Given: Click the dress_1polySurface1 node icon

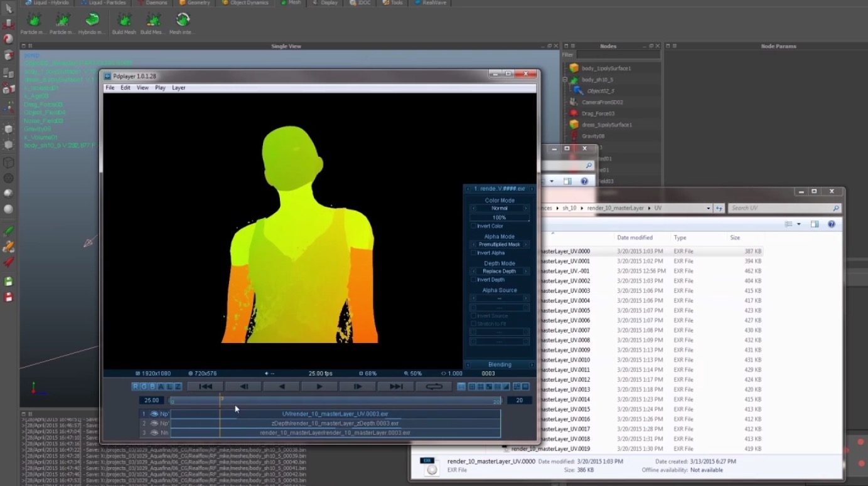Looking at the screenshot, I should pyautogui.click(x=574, y=124).
